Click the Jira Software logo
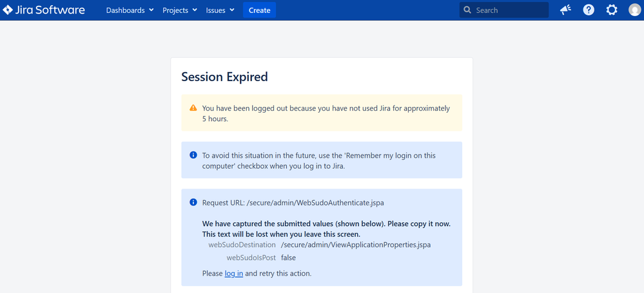Viewport: 644px width, 293px height. coord(44,10)
